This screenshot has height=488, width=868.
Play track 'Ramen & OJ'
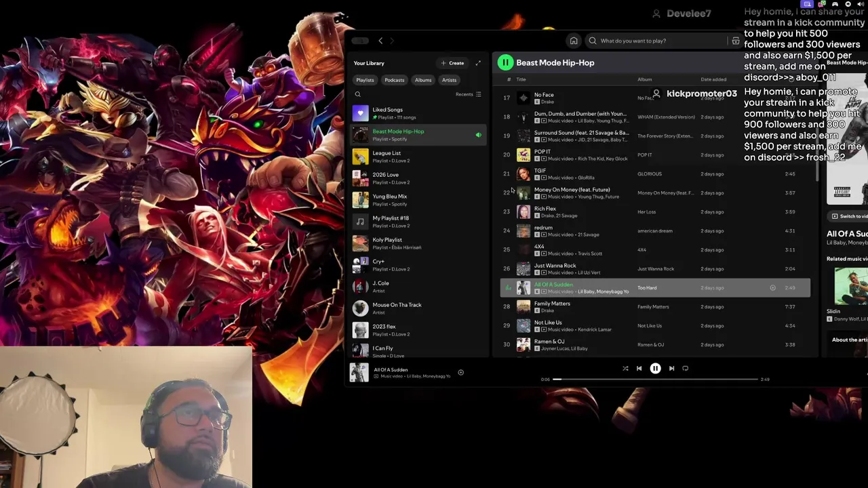655,344
